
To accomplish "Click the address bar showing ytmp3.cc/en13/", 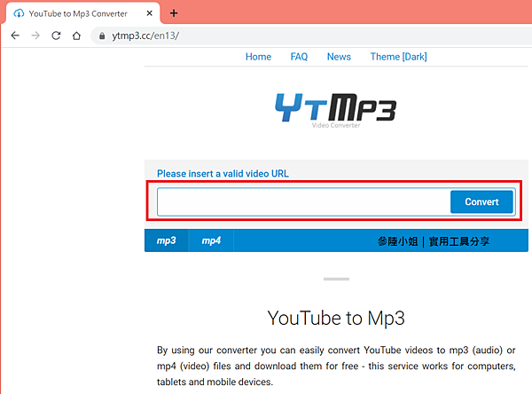I will 312,35.
